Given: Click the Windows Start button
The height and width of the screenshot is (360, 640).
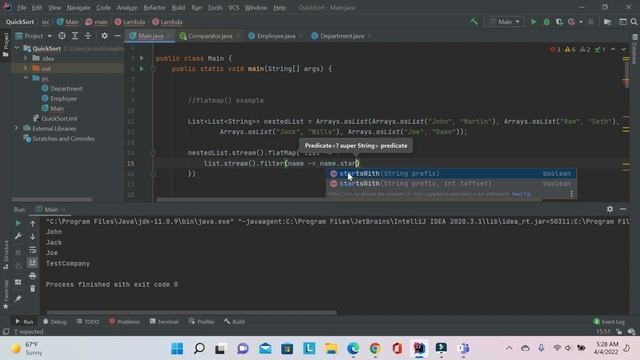Looking at the screenshot, I should point(177,349).
